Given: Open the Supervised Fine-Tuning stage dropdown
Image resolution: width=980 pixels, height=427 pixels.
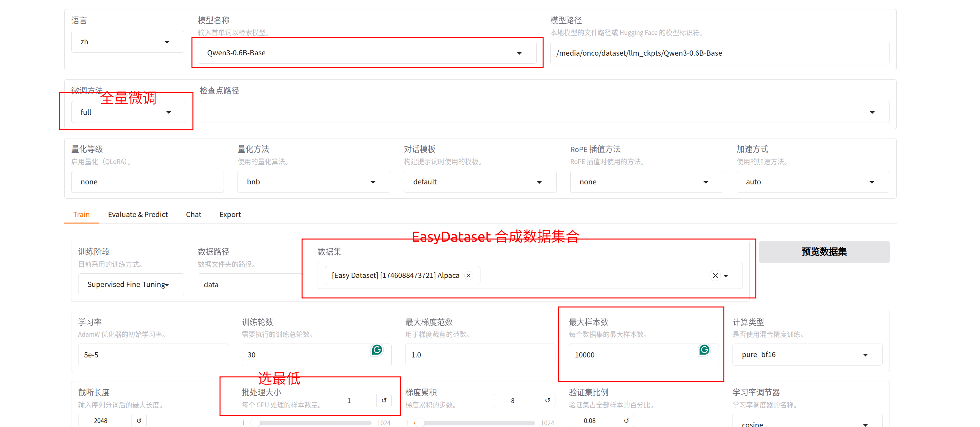Looking at the screenshot, I should coord(131,284).
